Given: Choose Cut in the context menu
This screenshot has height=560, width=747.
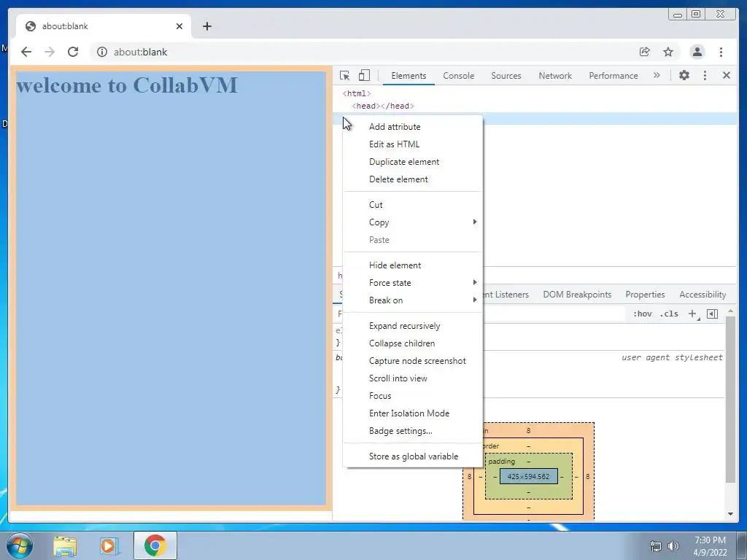Looking at the screenshot, I should click(413, 205).
